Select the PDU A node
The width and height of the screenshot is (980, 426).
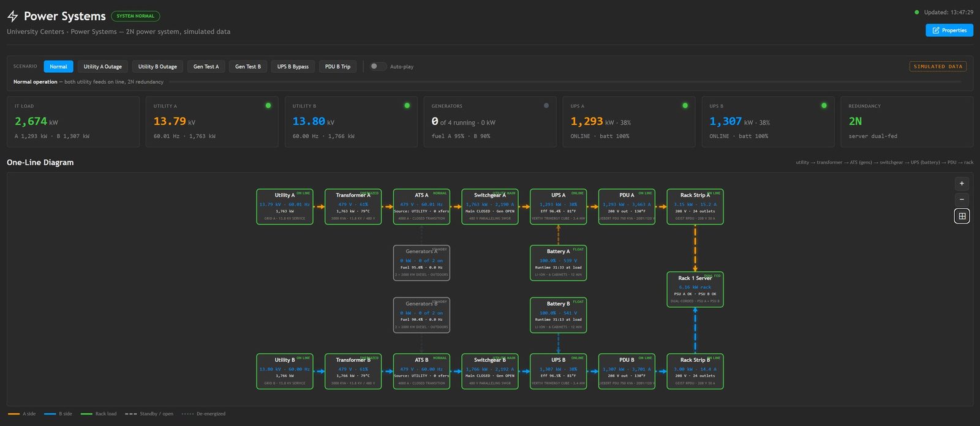tap(627, 206)
